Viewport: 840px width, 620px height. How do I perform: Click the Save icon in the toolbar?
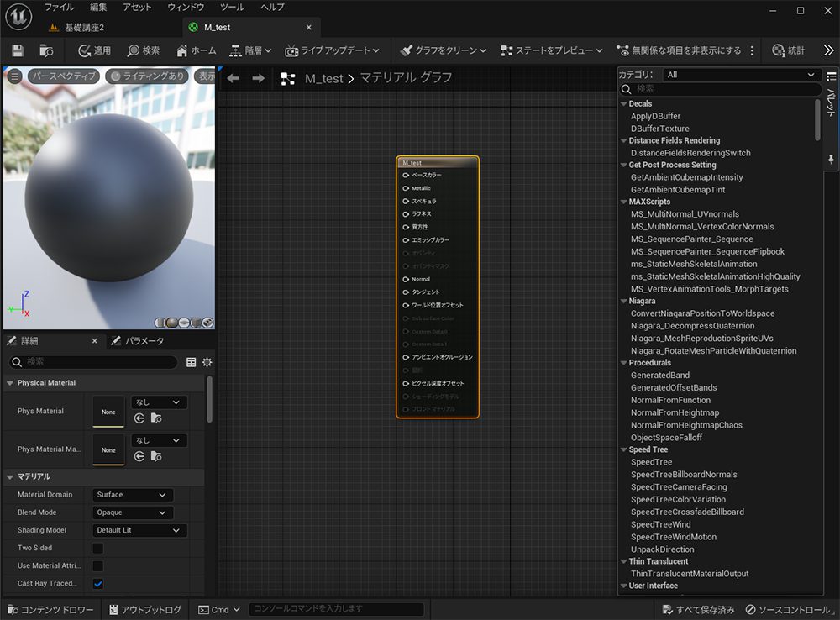(x=18, y=50)
